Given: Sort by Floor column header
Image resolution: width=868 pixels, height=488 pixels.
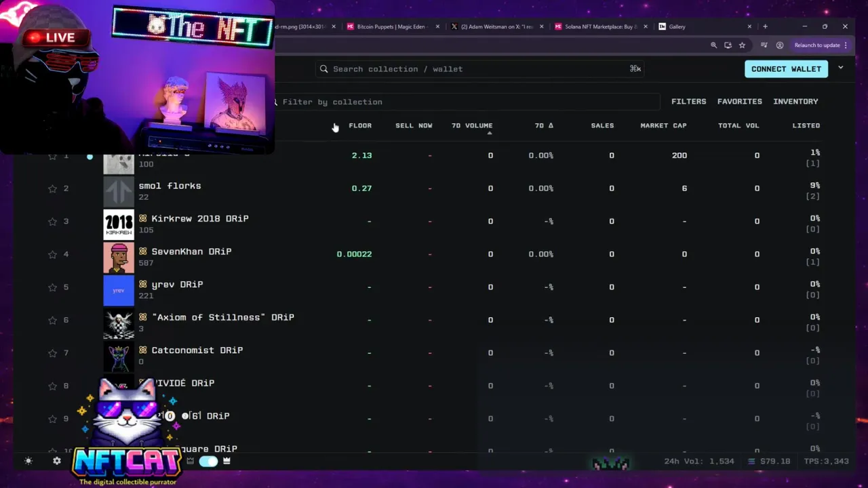Looking at the screenshot, I should (x=360, y=125).
